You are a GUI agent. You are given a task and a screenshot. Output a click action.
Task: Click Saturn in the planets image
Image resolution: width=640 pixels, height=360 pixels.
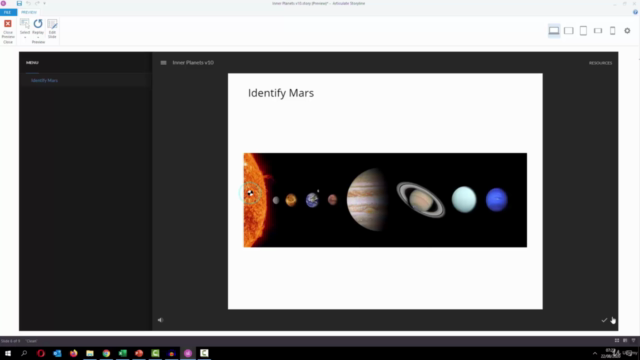421,200
